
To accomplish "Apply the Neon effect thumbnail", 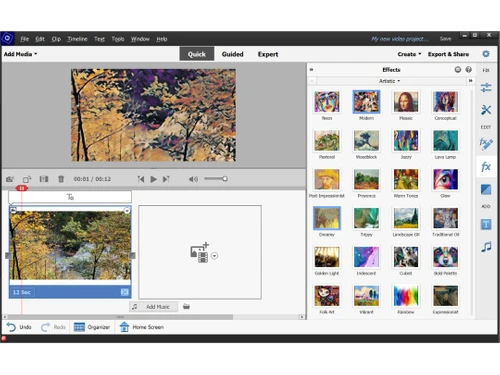I will coord(327,102).
